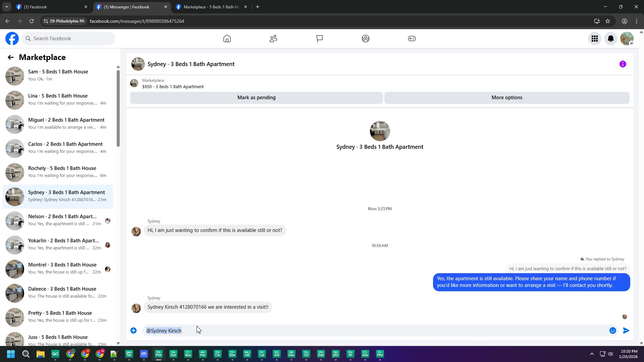Screen dimensions: 644x362
Task: Open chat with Nelson · 2 Beds 1 Bath Apartment
Action: (58, 221)
